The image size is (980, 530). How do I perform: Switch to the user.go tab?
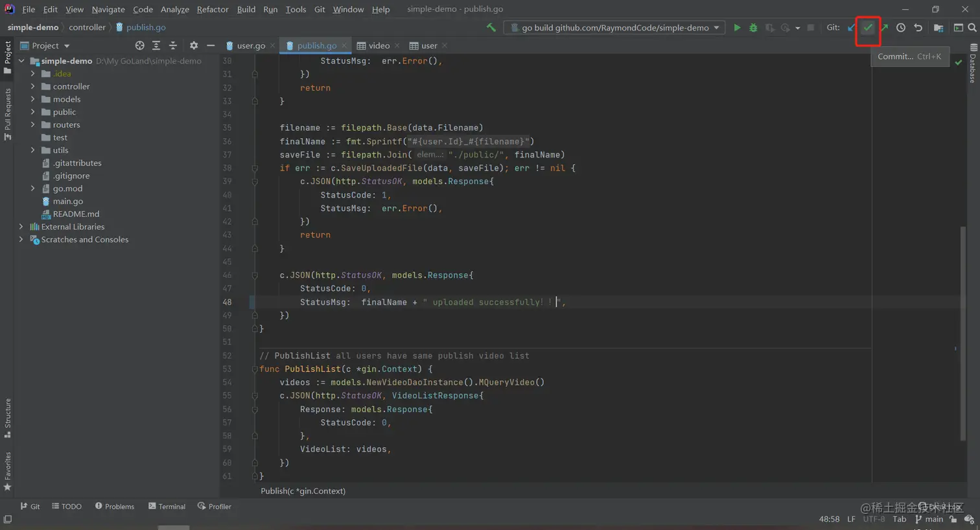coord(250,45)
